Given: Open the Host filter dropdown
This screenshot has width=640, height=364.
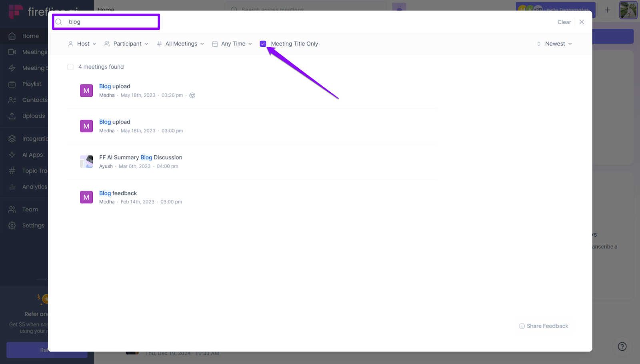Looking at the screenshot, I should [x=82, y=44].
